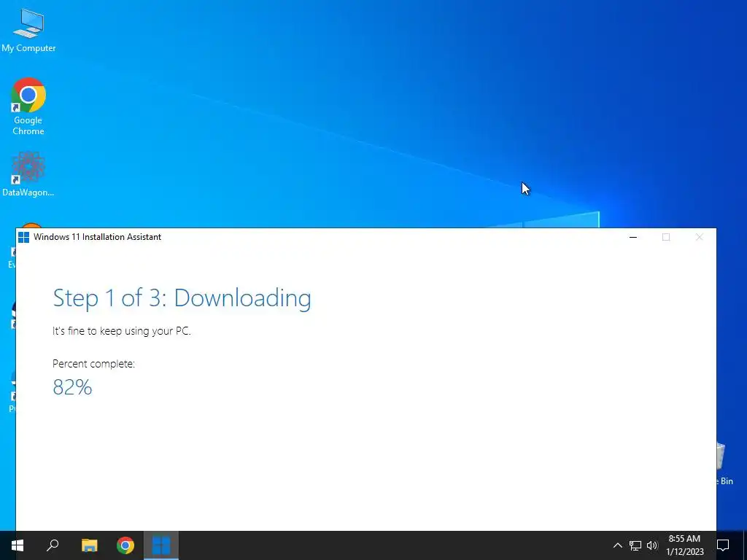Open the network status tray icon
The height and width of the screenshot is (560, 747).
click(635, 545)
